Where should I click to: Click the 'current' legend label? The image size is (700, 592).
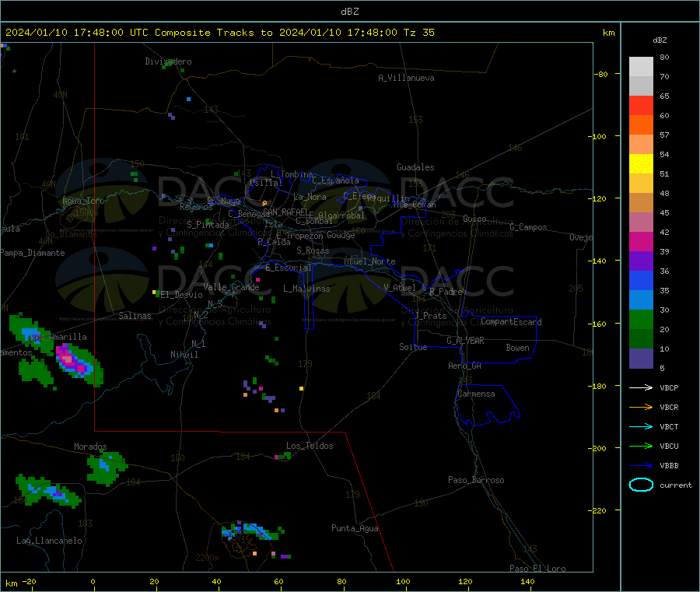point(676,485)
